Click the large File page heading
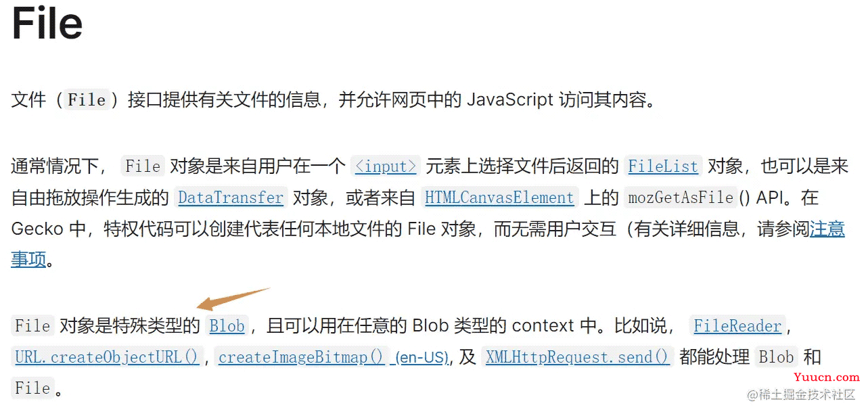The width and height of the screenshot is (868, 414). coord(47,23)
